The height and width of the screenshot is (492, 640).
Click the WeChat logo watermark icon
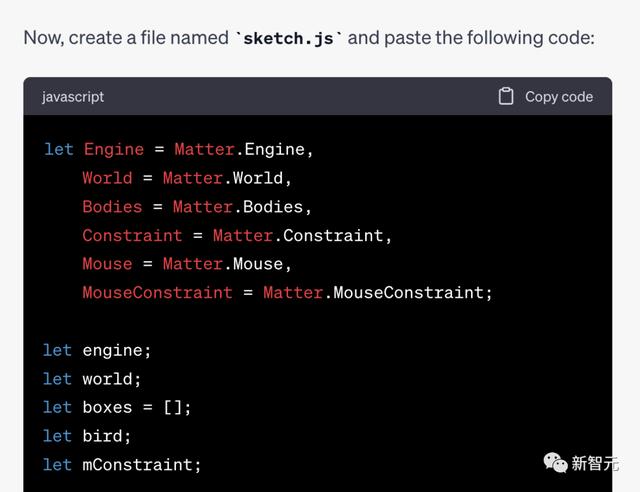click(x=554, y=462)
